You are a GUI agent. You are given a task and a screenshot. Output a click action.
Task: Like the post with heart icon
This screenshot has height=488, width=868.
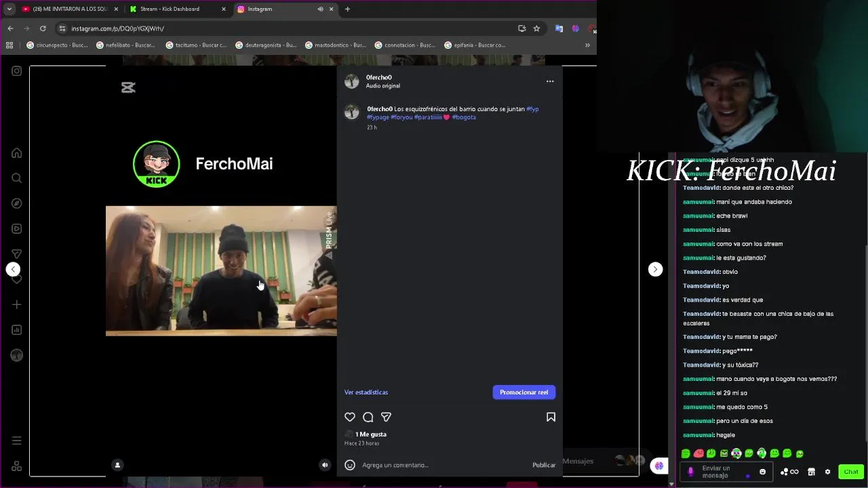pos(350,417)
